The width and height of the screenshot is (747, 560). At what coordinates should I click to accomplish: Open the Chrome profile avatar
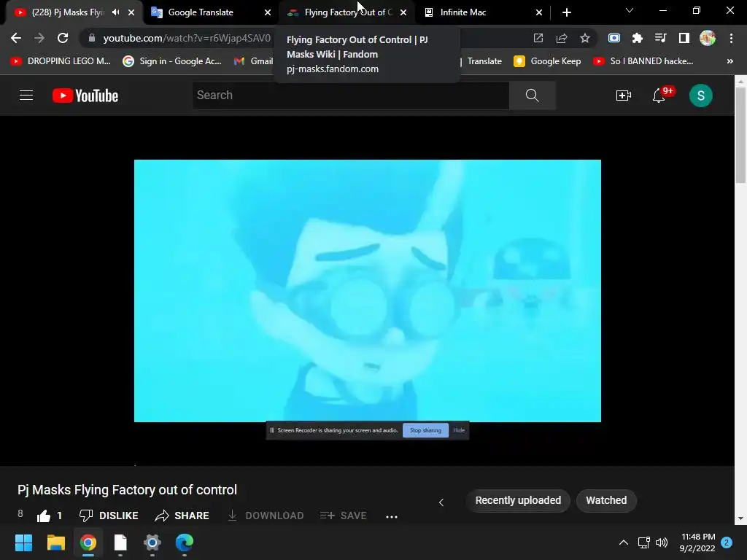click(708, 38)
